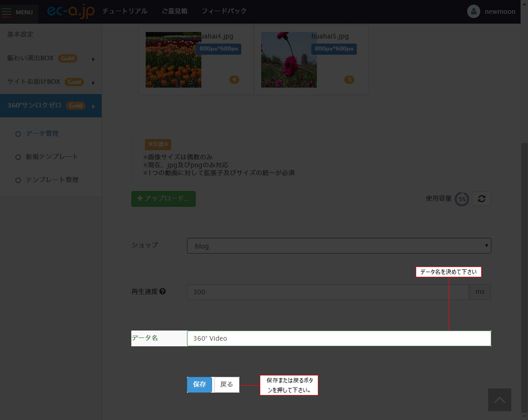Click the number 4 badge on huahai4.jpg

click(x=234, y=80)
